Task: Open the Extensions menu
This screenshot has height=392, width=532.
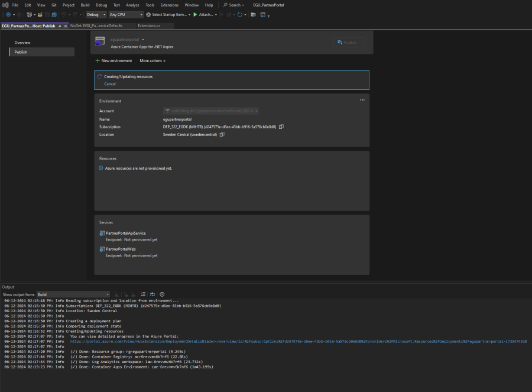Action: pyautogui.click(x=169, y=5)
